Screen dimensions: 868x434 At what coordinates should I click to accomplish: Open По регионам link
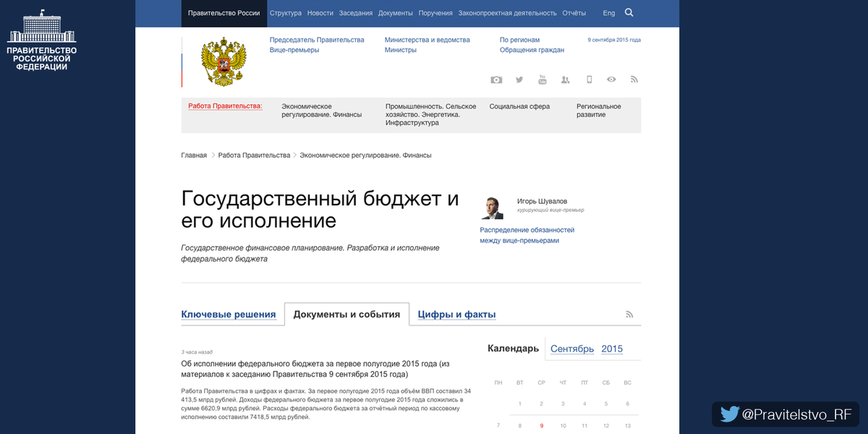click(x=520, y=40)
